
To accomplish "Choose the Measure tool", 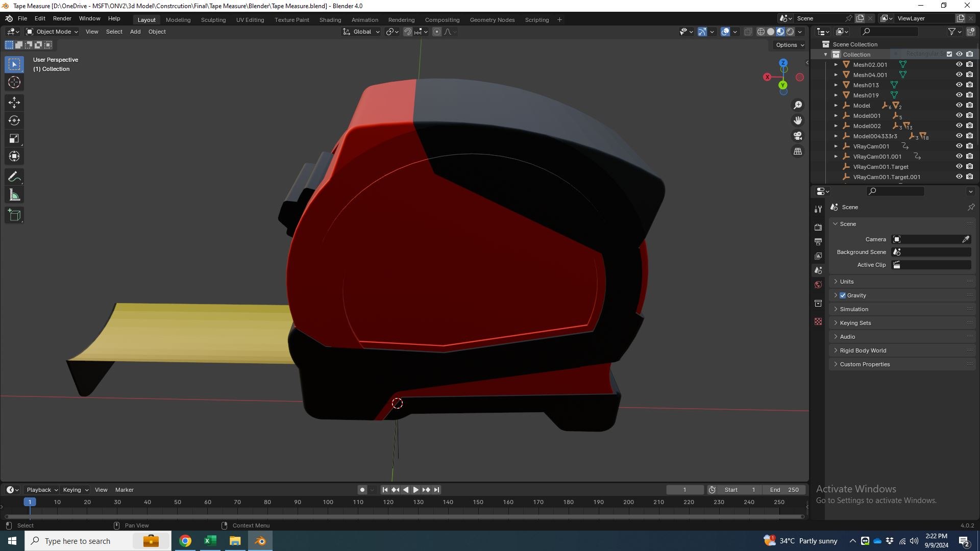I will click(14, 195).
